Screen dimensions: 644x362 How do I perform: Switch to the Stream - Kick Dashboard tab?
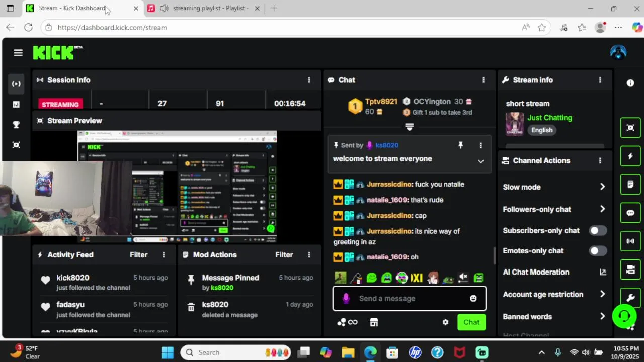(83, 8)
